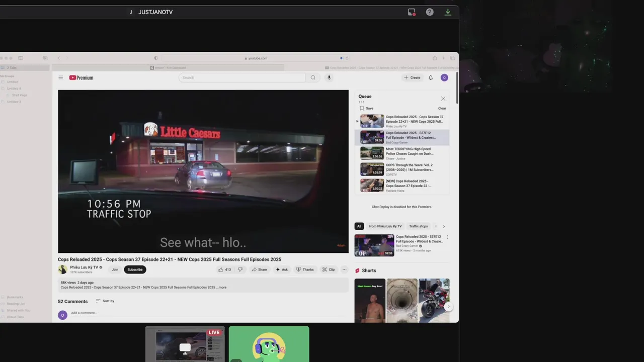The width and height of the screenshot is (644, 362).
Task: Open the Ask AI button
Action: [281, 269]
